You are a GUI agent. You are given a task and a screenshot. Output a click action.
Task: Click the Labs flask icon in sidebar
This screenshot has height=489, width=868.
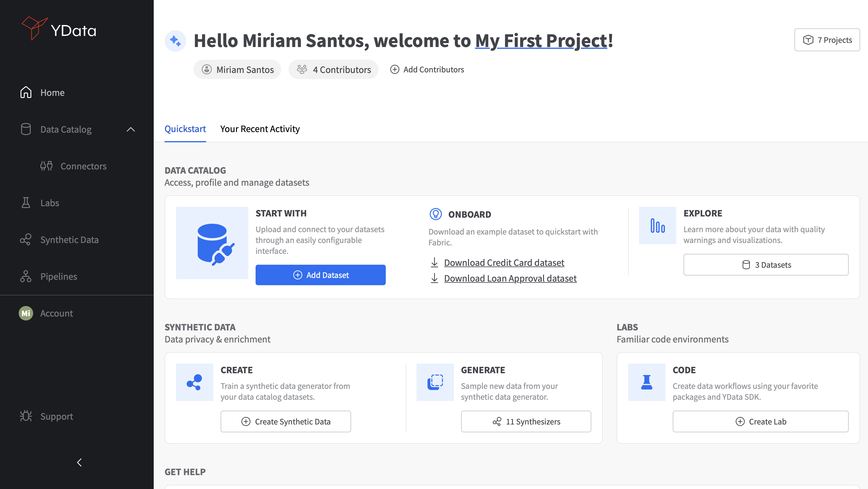click(26, 203)
